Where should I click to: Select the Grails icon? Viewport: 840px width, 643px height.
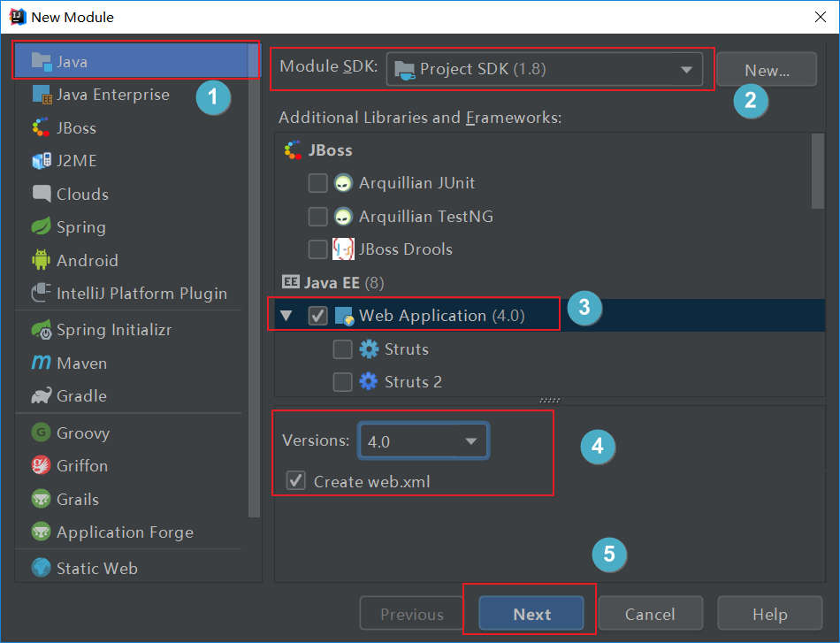pos(42,499)
